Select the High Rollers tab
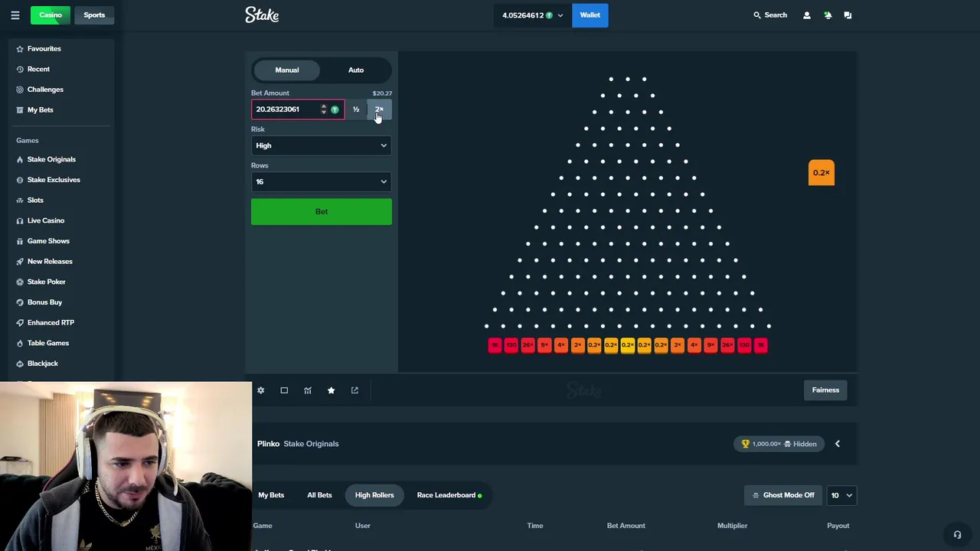The image size is (980, 551). point(374,495)
